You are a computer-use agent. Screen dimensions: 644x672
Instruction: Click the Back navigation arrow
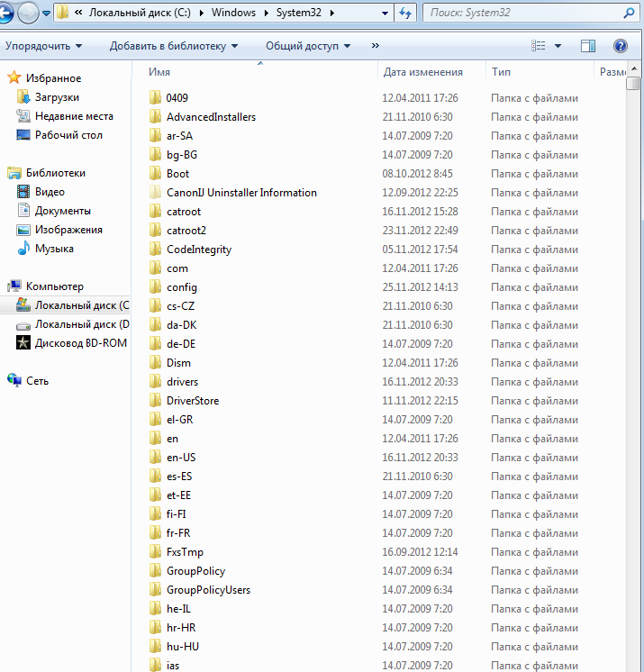click(x=5, y=14)
